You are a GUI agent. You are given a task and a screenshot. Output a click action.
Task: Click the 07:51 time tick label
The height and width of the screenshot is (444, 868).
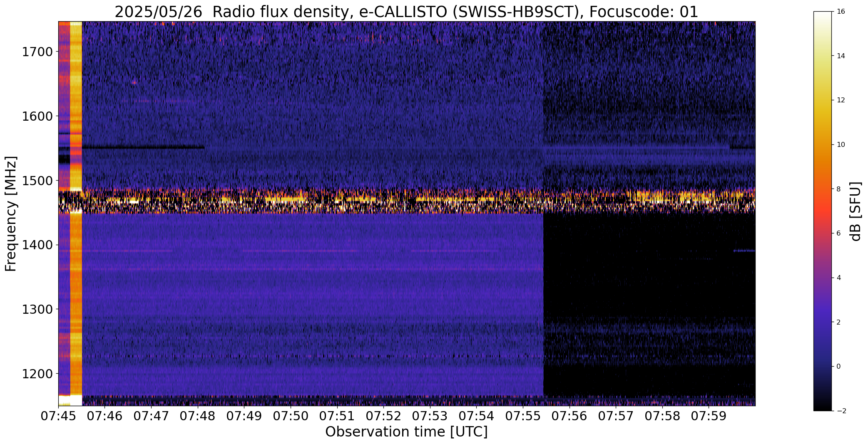(x=337, y=416)
